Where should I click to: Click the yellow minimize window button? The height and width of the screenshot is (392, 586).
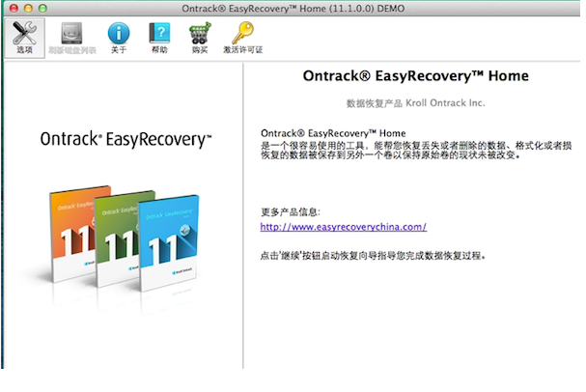click(x=28, y=9)
